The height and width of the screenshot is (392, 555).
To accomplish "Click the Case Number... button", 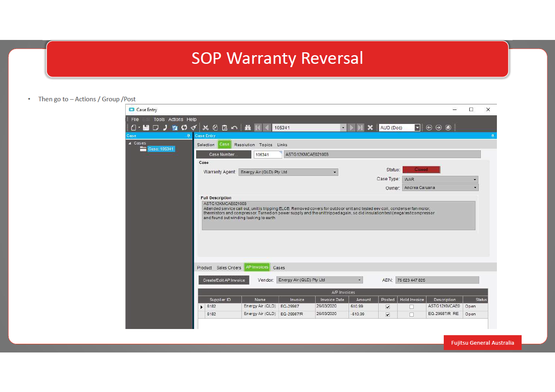I will (224, 154).
